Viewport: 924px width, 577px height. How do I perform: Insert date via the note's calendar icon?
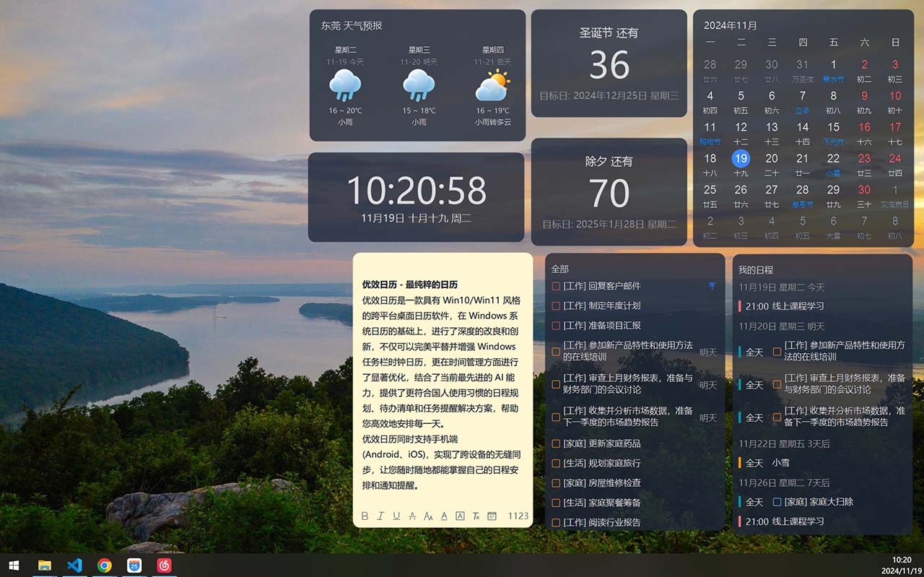(492, 516)
